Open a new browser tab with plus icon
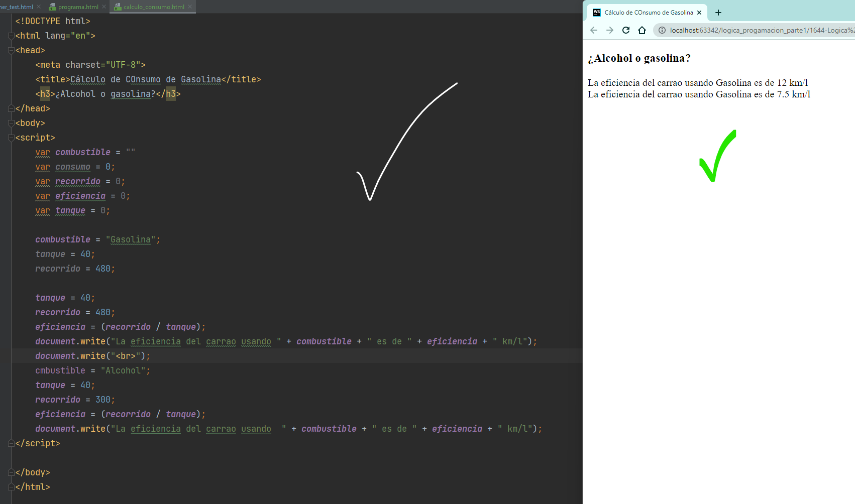 tap(718, 13)
